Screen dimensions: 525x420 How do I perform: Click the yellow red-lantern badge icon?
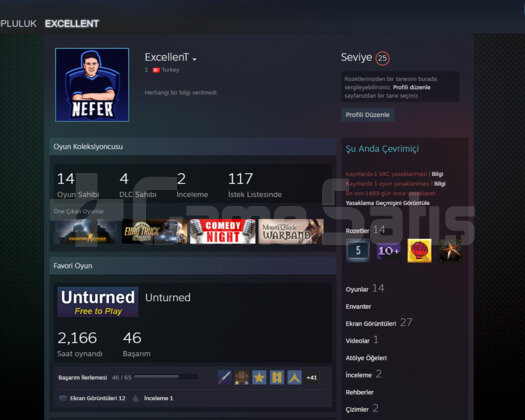click(419, 251)
